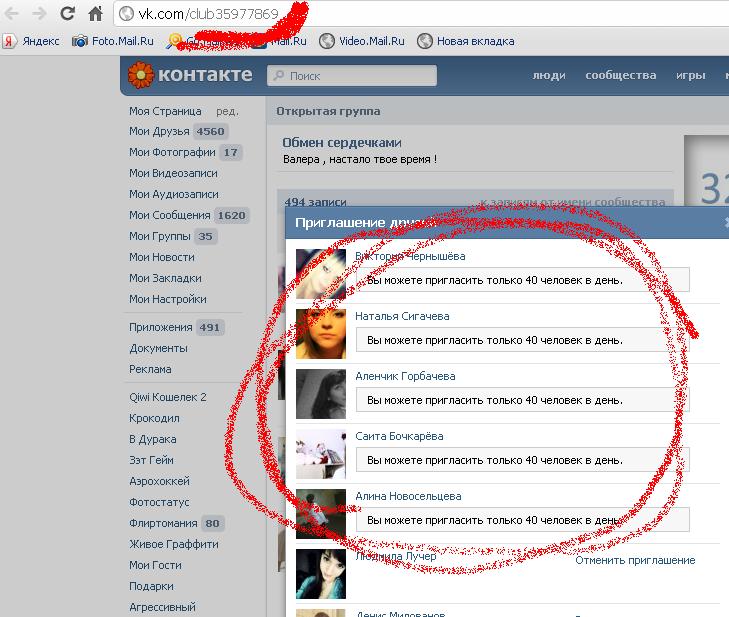Click the Открытая группа header label
Viewport: 729px width, 617px height.
point(328,111)
